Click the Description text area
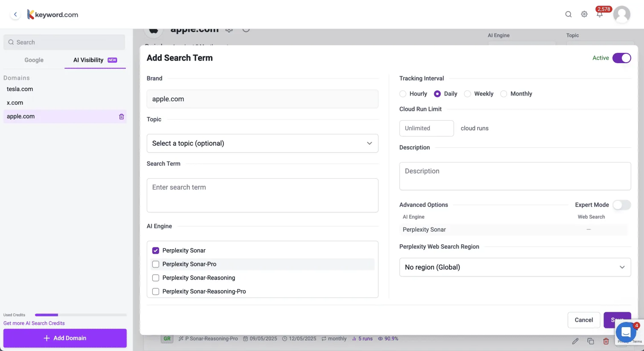The height and width of the screenshot is (351, 644). coord(515,176)
